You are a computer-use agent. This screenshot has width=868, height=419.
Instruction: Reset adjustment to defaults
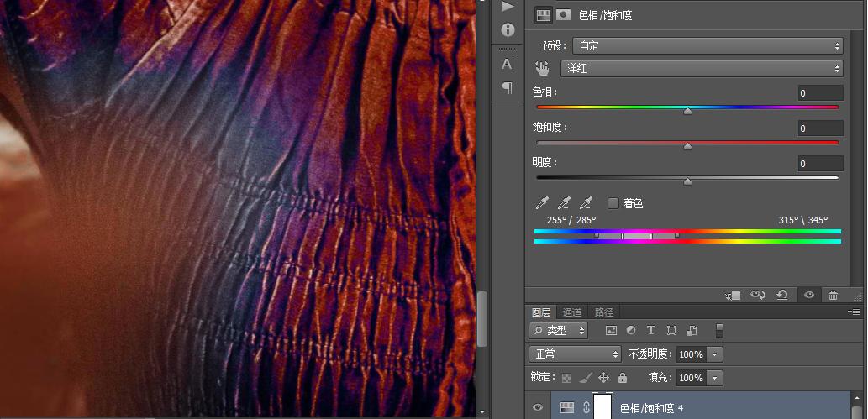782,295
